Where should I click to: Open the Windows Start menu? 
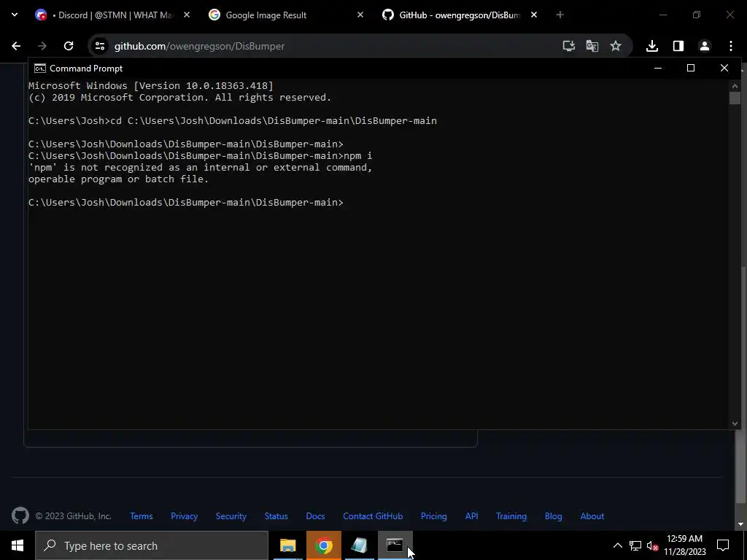18,545
